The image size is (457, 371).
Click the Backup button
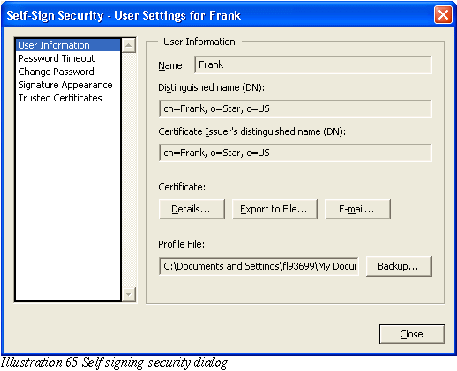click(399, 266)
